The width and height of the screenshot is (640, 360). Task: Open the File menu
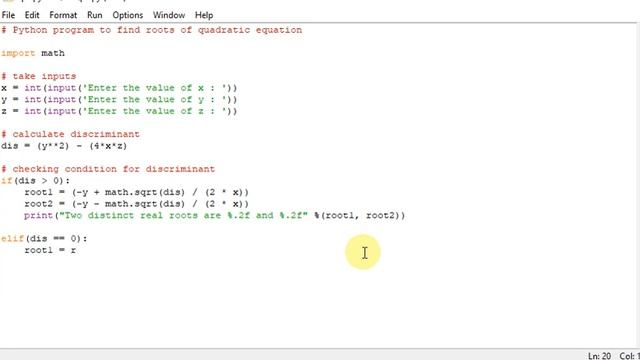pyautogui.click(x=8, y=15)
